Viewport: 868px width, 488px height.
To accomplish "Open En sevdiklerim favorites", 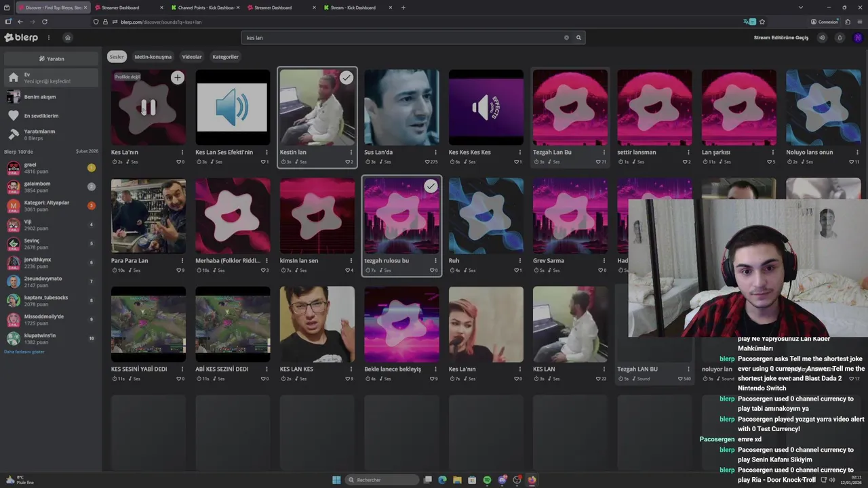I will tap(51, 116).
